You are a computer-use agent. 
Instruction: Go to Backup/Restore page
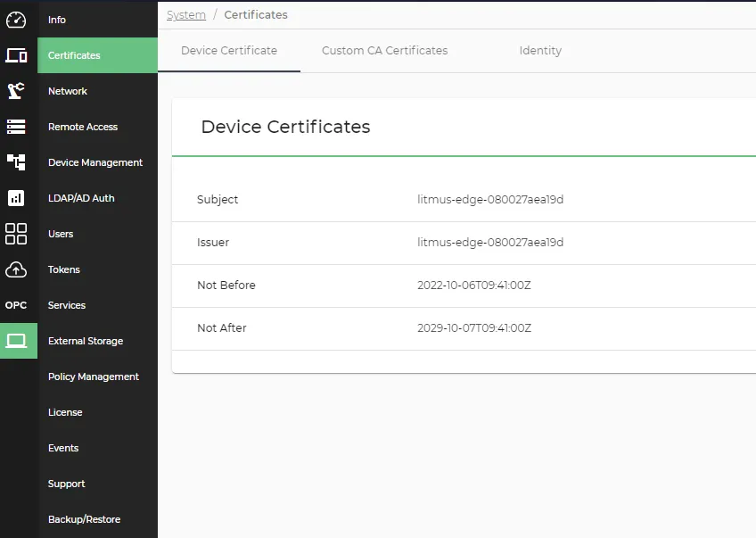tap(85, 519)
